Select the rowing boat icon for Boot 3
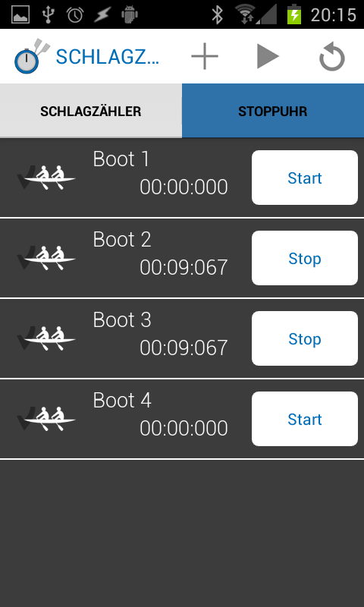Viewport: 364px width, 607px height. click(x=45, y=338)
